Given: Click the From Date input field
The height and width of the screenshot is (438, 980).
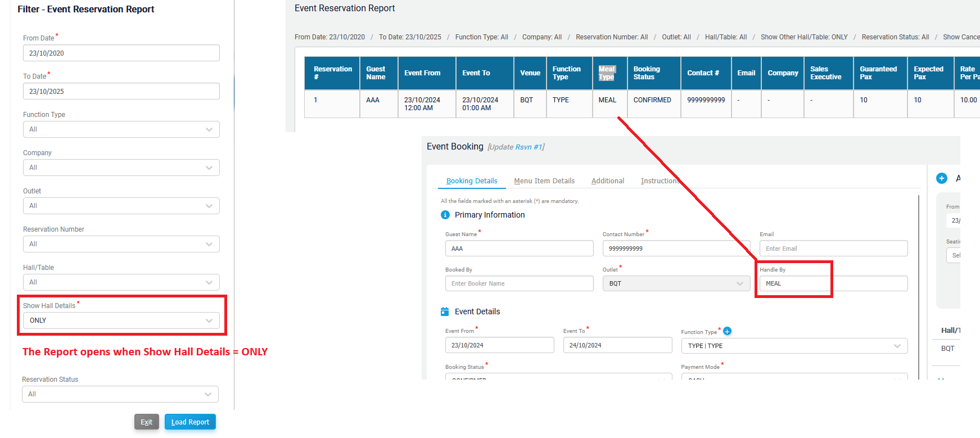Looking at the screenshot, I should click(121, 53).
